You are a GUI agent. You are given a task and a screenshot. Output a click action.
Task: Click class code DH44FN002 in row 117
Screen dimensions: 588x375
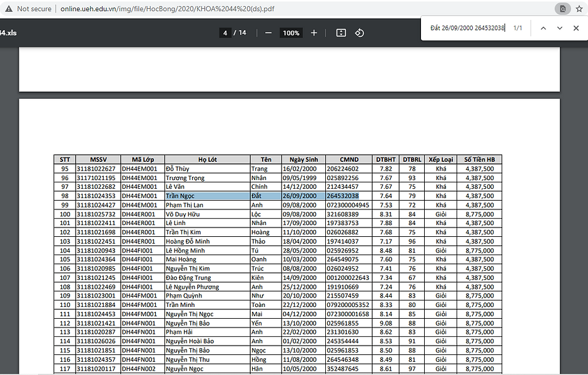tap(138, 369)
